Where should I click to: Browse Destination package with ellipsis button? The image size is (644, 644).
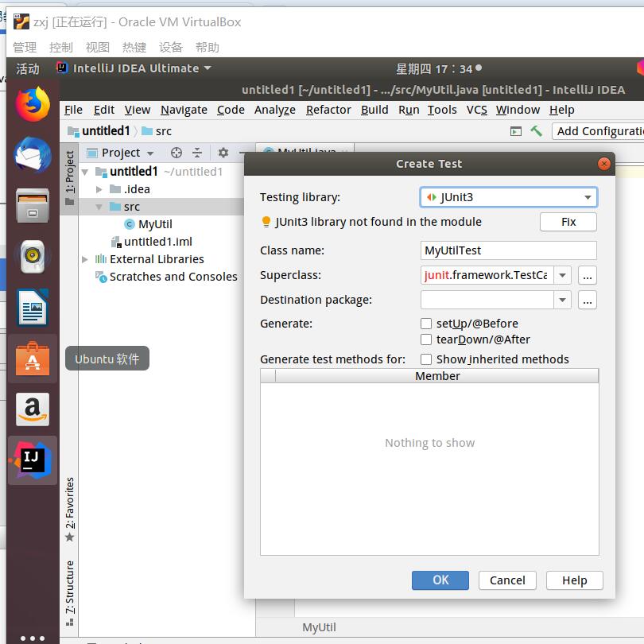click(x=588, y=301)
